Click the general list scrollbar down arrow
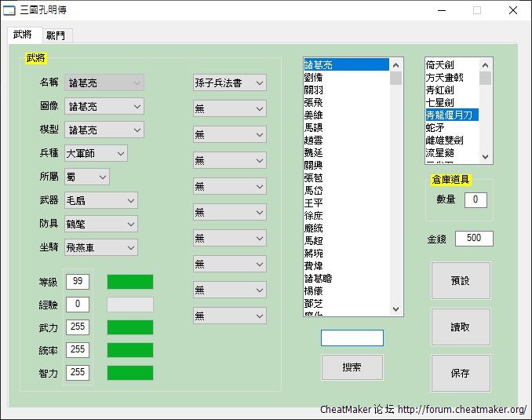The height and width of the screenshot is (420, 532). [396, 309]
